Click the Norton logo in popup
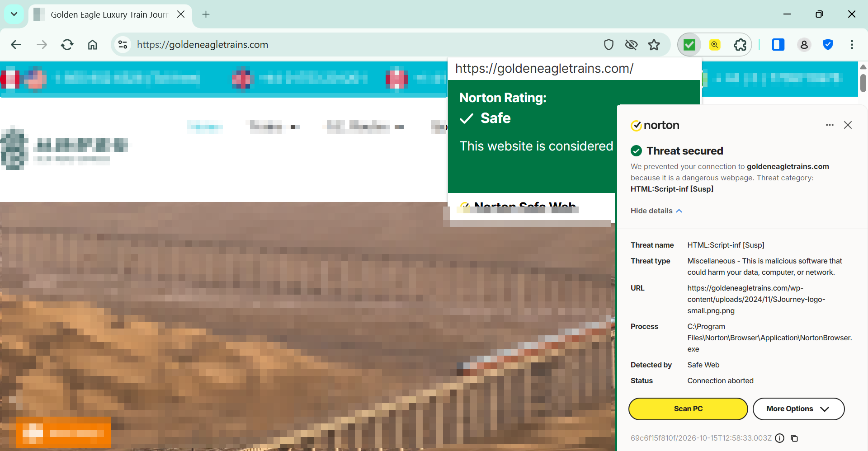 point(655,125)
